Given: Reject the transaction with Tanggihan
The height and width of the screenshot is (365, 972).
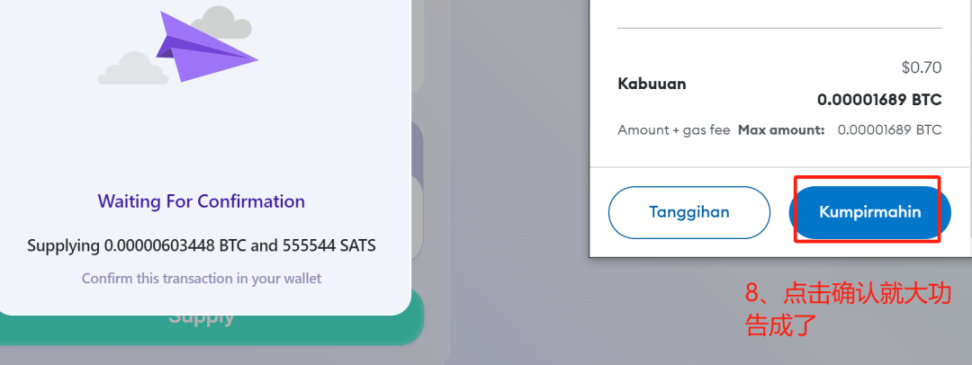Looking at the screenshot, I should 689,212.
